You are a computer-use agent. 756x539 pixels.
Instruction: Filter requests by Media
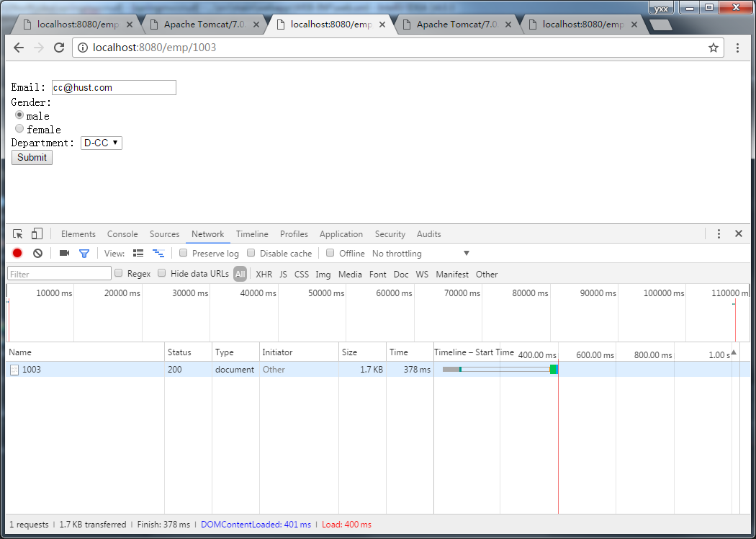[350, 274]
